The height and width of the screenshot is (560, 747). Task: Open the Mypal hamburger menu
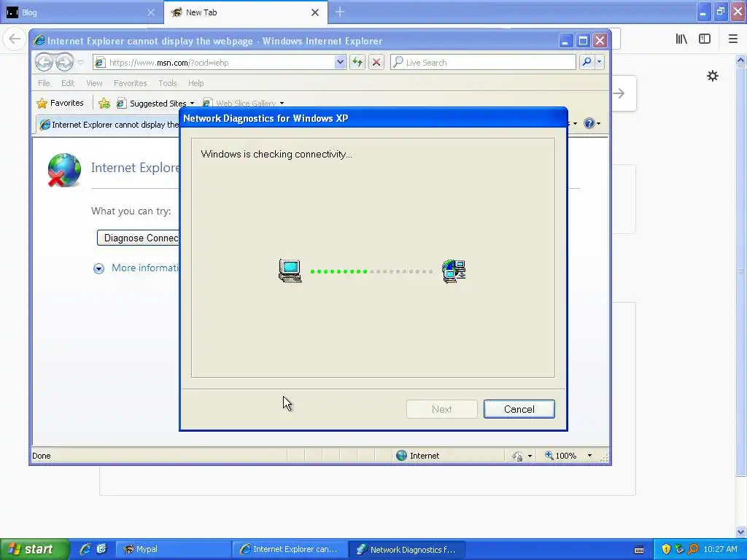tap(732, 39)
